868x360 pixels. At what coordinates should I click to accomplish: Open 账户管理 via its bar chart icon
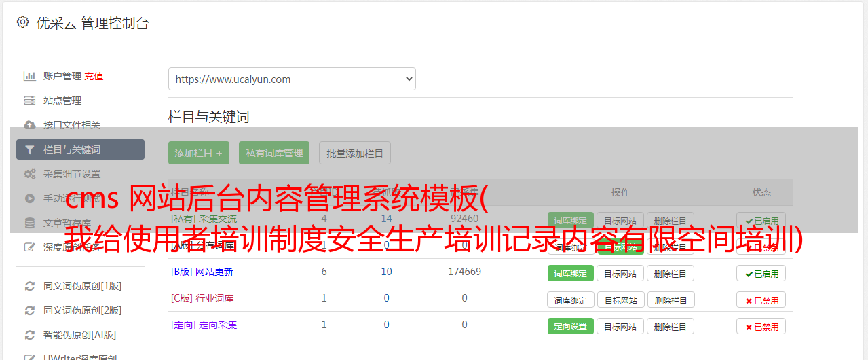tap(30, 76)
